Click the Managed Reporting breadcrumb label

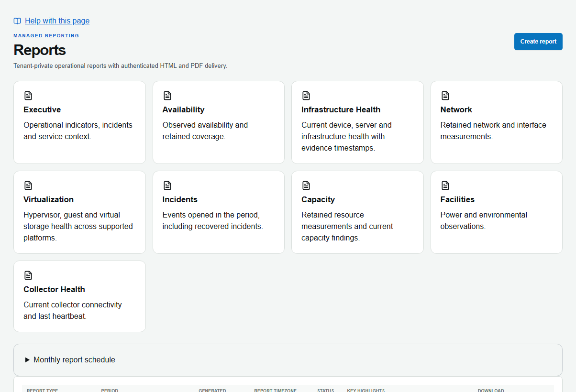46,36
